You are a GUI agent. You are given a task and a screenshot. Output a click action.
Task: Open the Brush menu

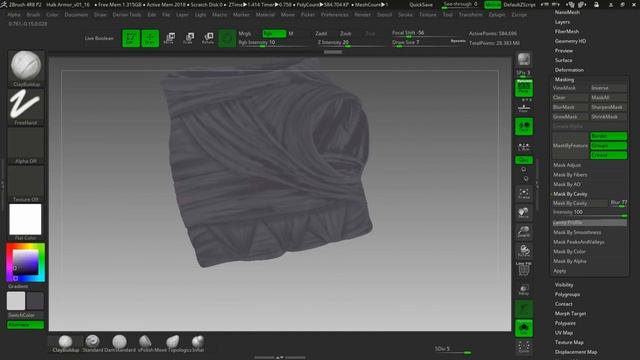coord(33,15)
